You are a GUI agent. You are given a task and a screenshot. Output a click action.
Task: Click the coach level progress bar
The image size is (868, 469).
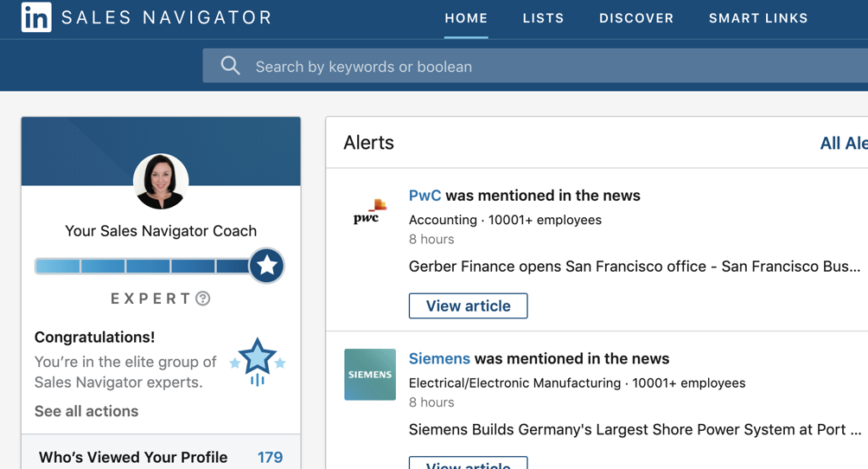tap(142, 266)
